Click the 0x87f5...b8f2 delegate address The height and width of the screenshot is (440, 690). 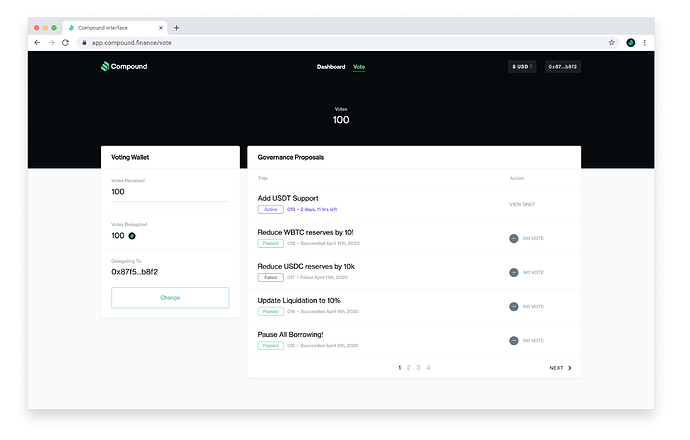coord(135,272)
